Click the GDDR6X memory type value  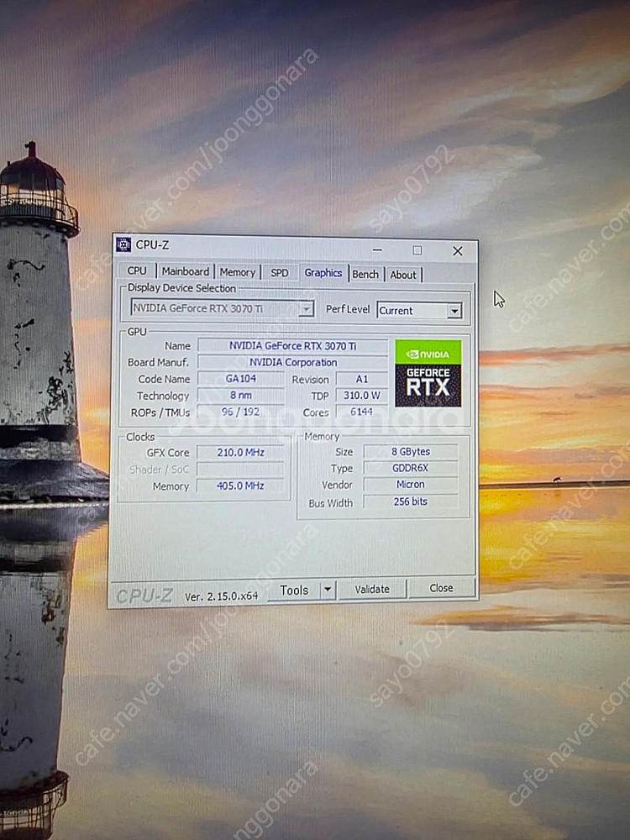pyautogui.click(x=411, y=468)
